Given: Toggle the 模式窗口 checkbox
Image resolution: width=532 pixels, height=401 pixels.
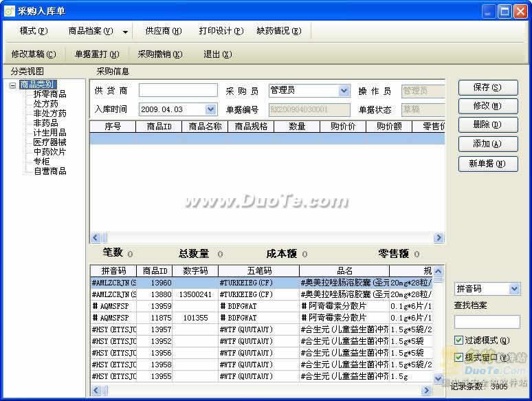Looking at the screenshot, I should (459, 357).
